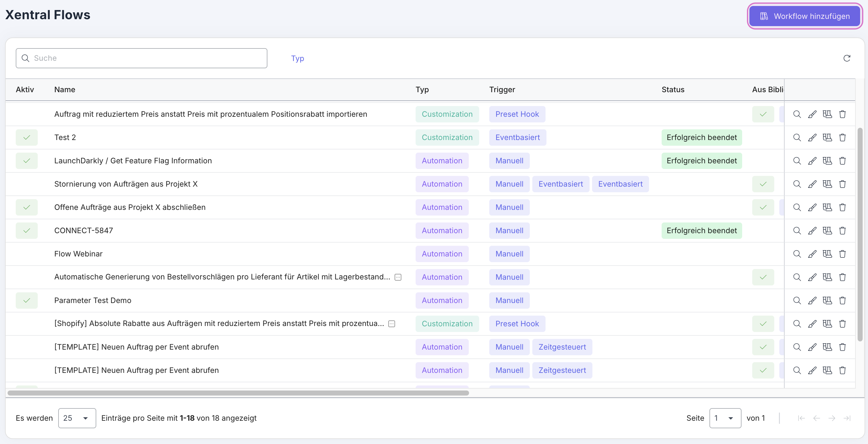Viewport: 868px width, 444px height.
Task: View details of Test 2 with magnifier
Action: click(797, 138)
